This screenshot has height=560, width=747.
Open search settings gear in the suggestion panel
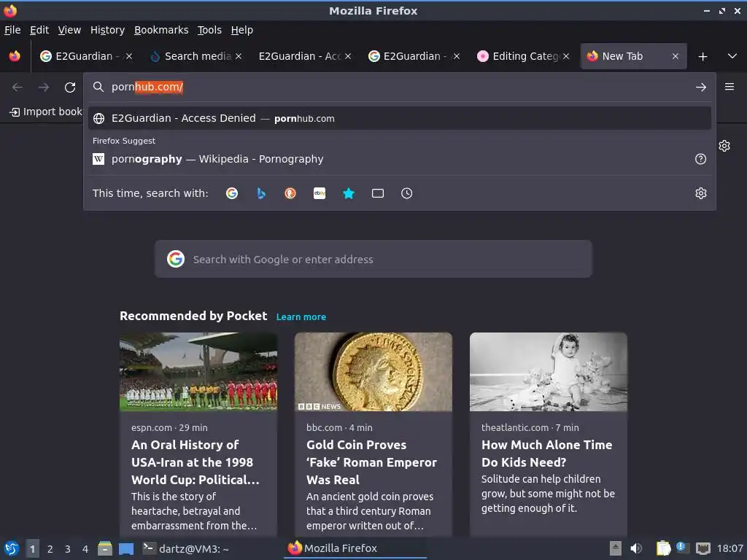tap(701, 193)
